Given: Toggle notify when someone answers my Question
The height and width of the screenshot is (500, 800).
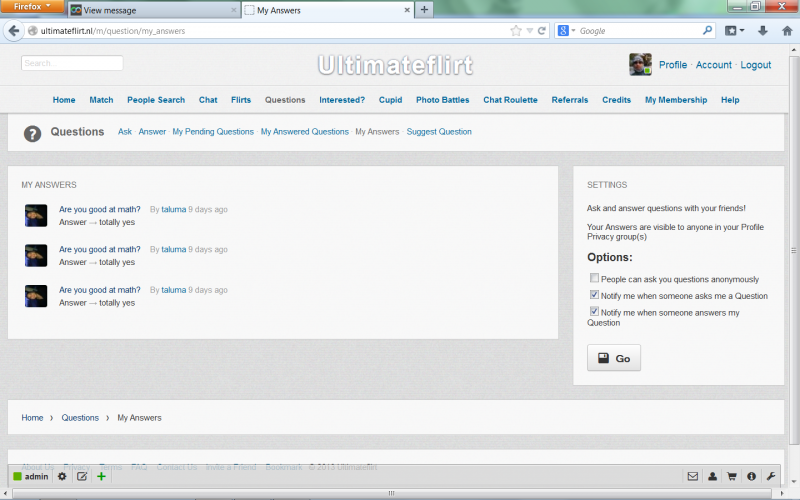Looking at the screenshot, I should tap(594, 311).
